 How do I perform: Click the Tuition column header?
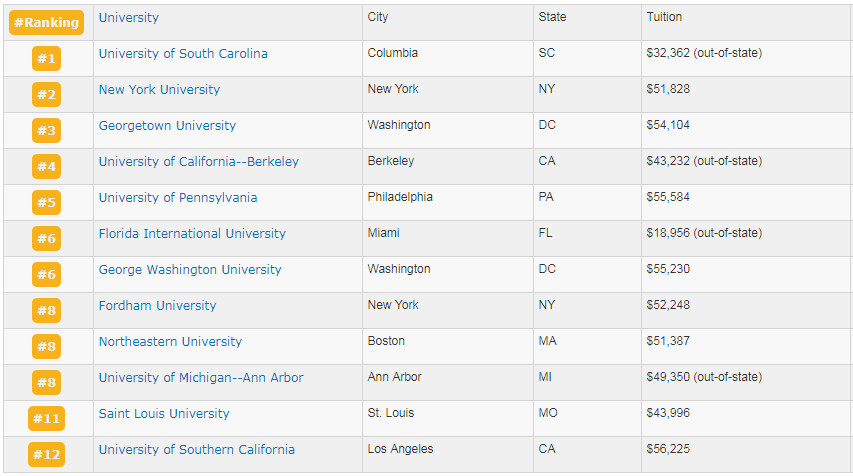point(665,18)
